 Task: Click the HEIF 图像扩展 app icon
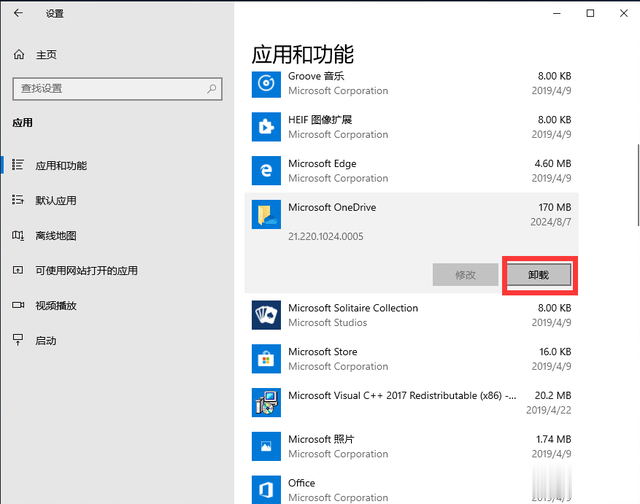click(266, 127)
